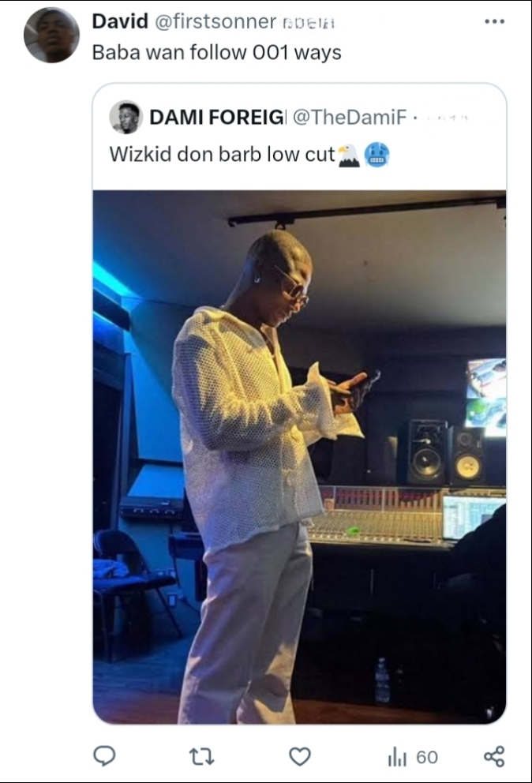Open the studio photo in the quoted tweet
532x783 pixels.
click(x=299, y=457)
